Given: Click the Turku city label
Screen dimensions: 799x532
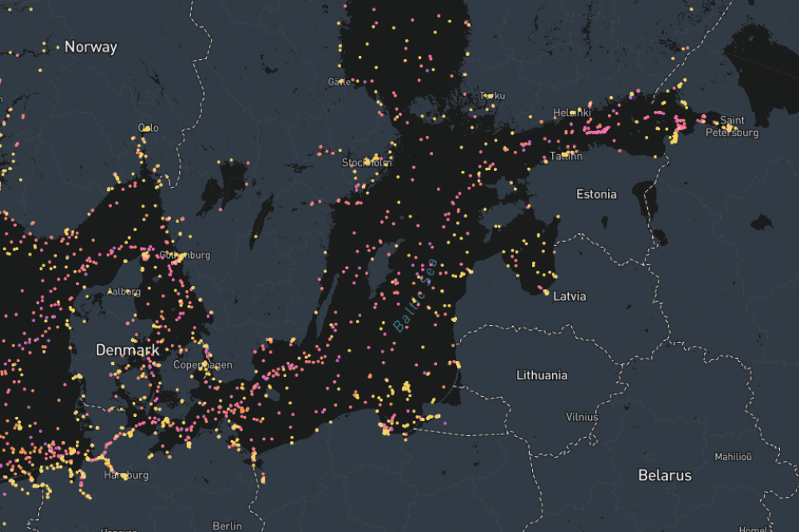Looking at the screenshot, I should coord(493,96).
